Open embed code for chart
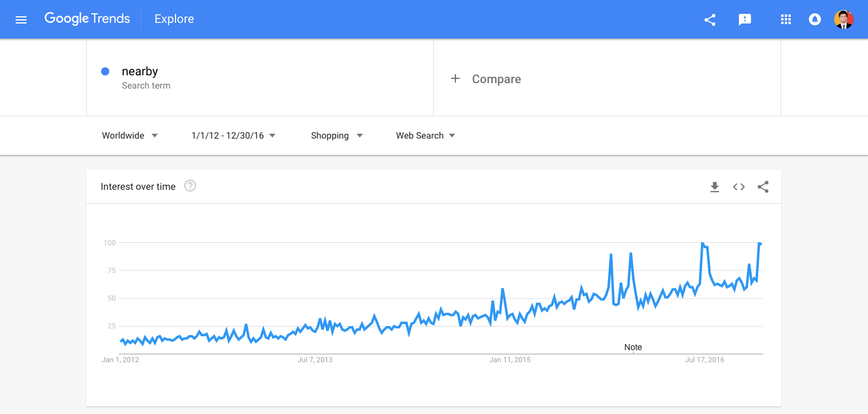The image size is (868, 414). coord(739,187)
